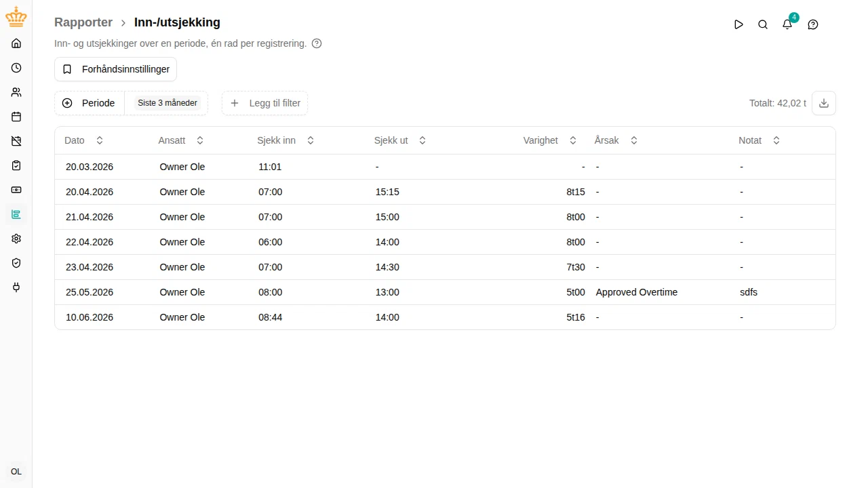
Task: Open the help chat icon in header
Action: [813, 24]
